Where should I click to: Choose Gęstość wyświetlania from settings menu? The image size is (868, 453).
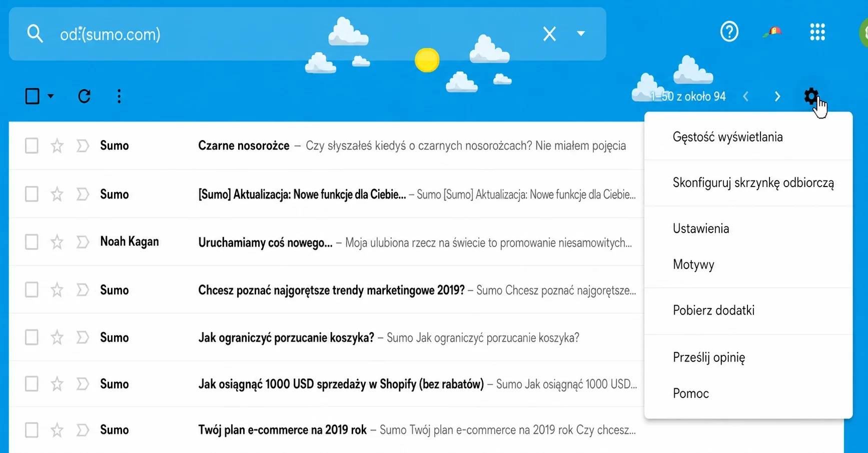tap(748, 137)
